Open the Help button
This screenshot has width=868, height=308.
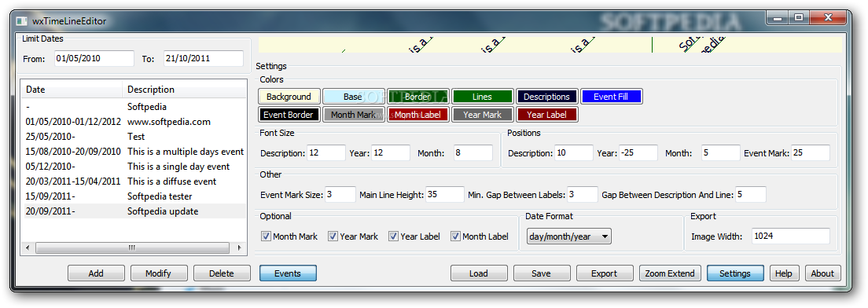click(x=784, y=273)
